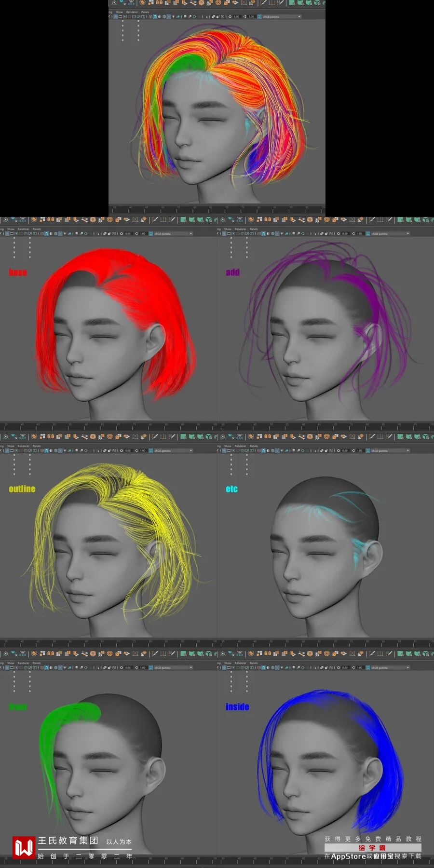Open Show menu in top multicolor viewport

point(119,12)
